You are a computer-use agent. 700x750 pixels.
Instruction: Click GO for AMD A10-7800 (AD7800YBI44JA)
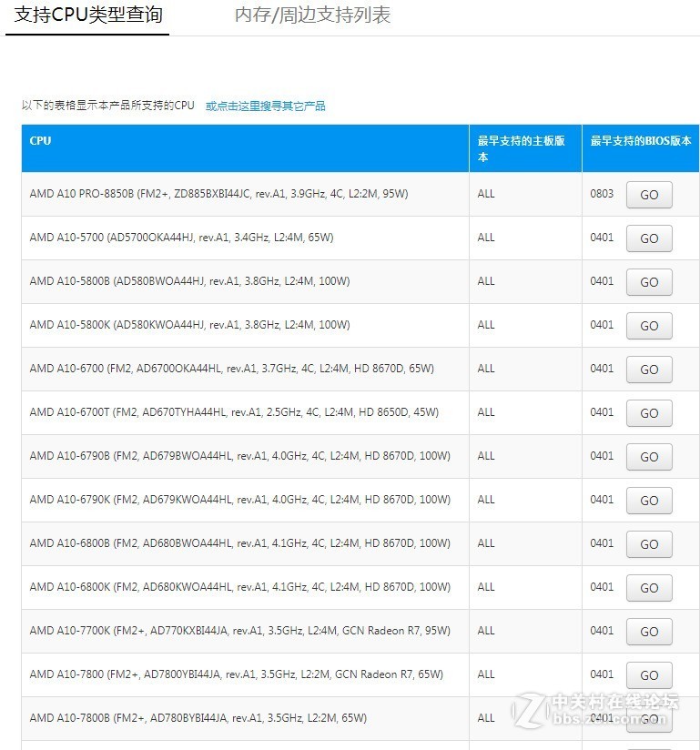click(x=649, y=674)
